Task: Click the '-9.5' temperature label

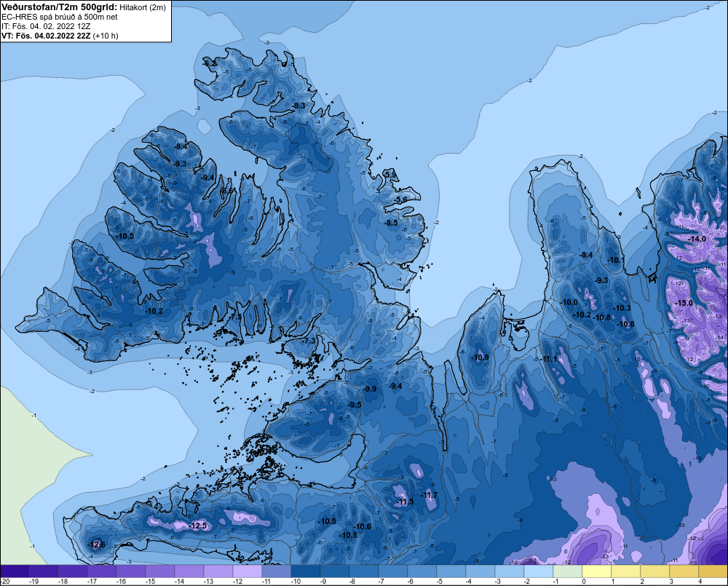Action: 355,405
